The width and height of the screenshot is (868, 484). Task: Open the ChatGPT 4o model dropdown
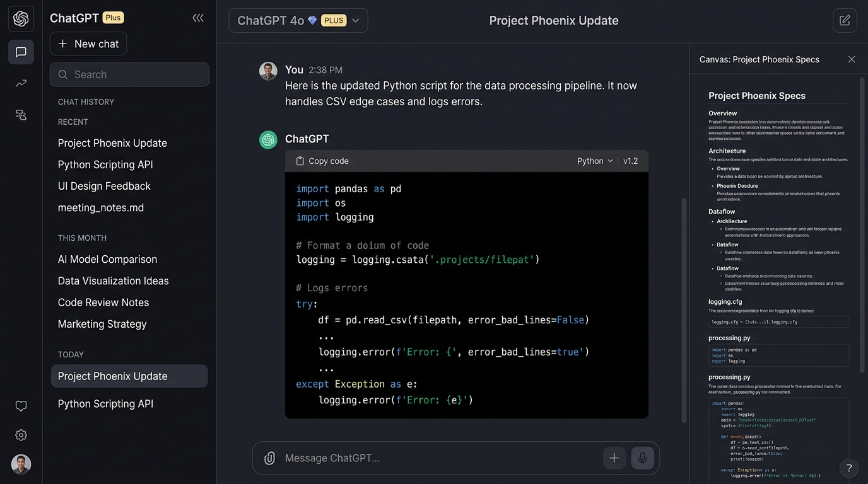298,20
